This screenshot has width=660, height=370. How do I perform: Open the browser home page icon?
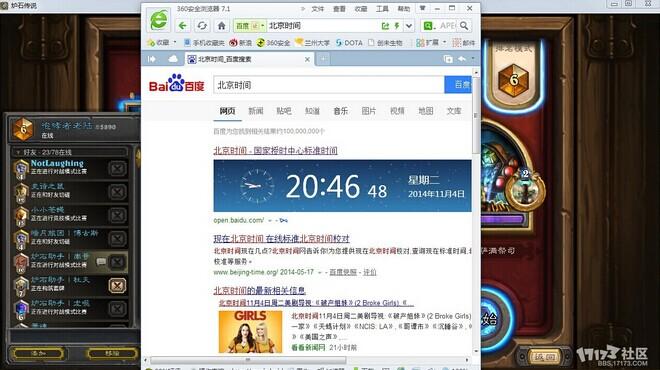(221, 26)
